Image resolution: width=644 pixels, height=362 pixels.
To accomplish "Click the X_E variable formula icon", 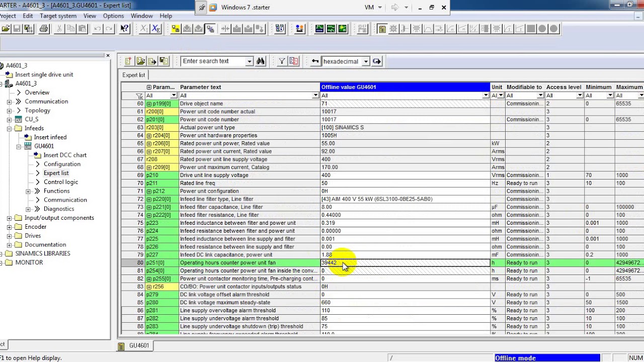I will pyautogui.click(x=156, y=29).
